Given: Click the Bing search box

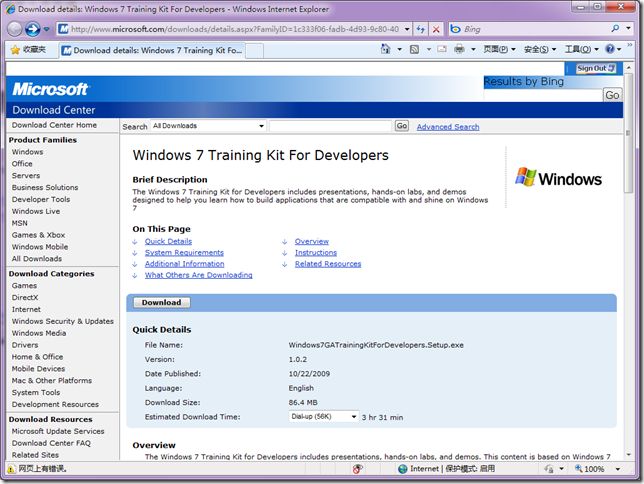Looking at the screenshot, I should (x=529, y=29).
